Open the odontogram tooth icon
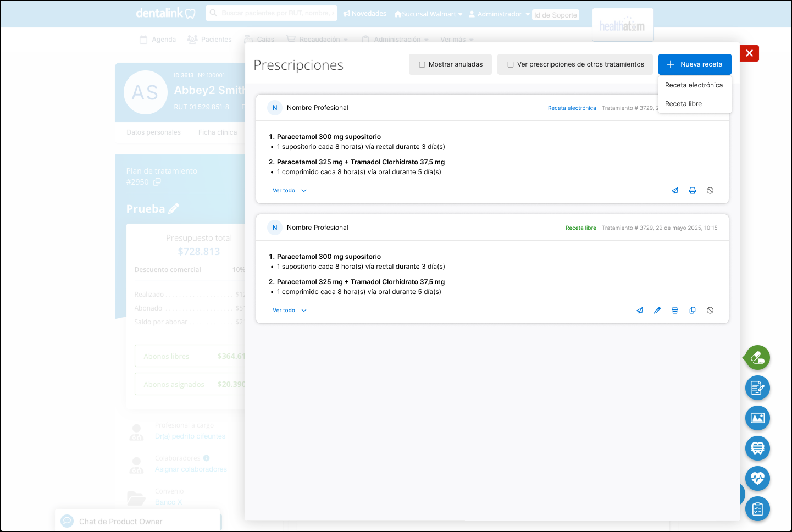Viewport: 792px width, 532px height. click(757, 448)
